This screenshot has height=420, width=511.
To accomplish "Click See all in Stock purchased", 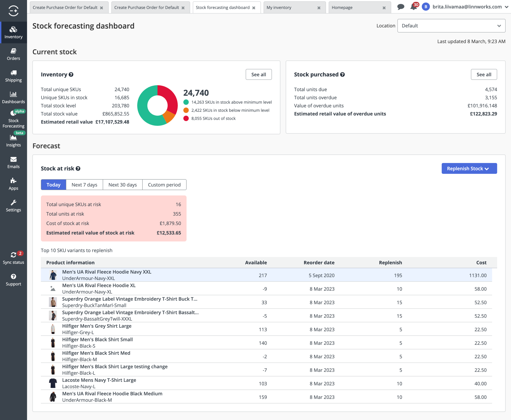I will [x=484, y=74].
